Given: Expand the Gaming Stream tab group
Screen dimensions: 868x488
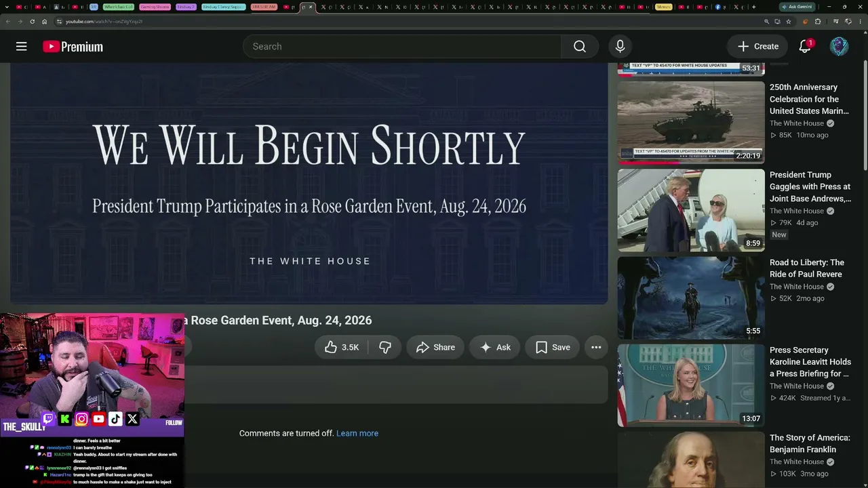Looking at the screenshot, I should 155,7.
